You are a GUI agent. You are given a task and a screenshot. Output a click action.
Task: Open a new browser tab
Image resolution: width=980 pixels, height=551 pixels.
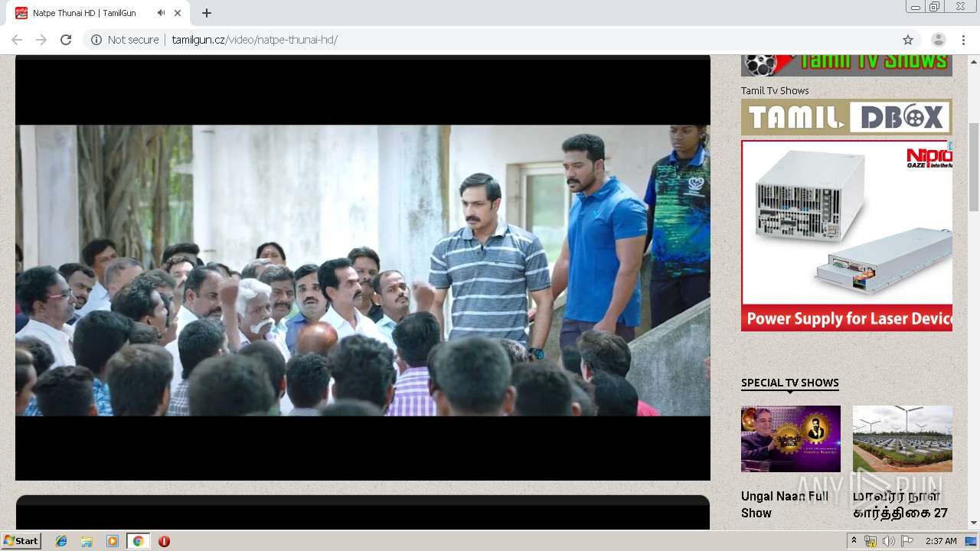coord(207,13)
